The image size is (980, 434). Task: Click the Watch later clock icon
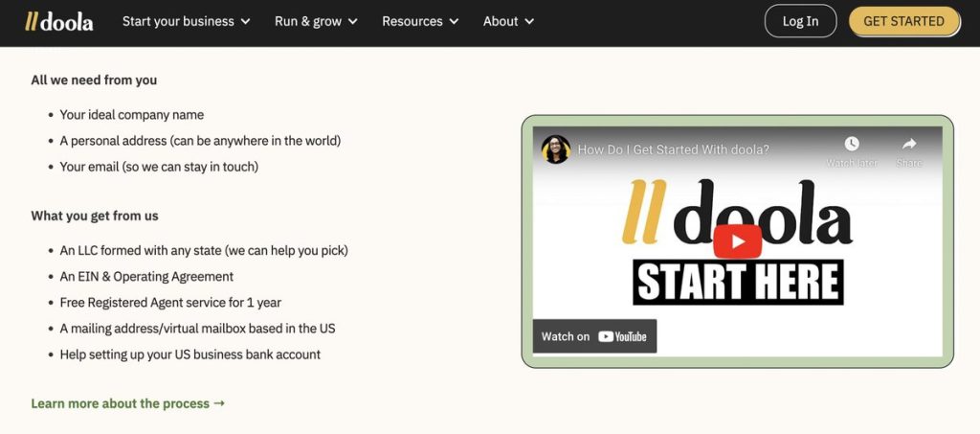pos(851,144)
